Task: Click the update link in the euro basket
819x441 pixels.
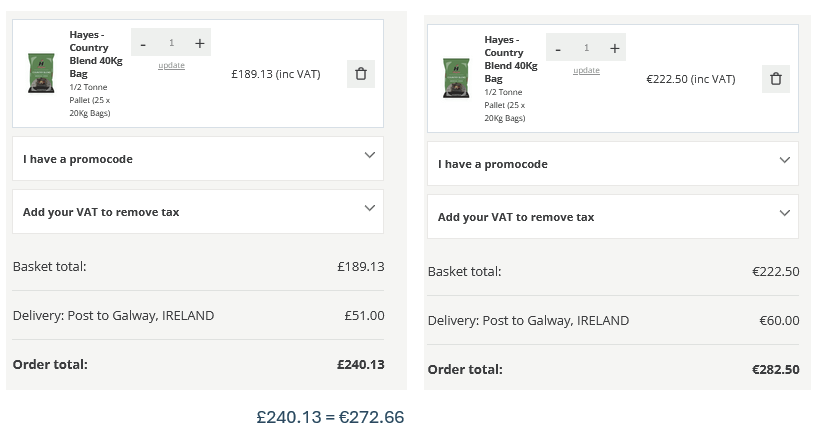Action: (x=586, y=71)
